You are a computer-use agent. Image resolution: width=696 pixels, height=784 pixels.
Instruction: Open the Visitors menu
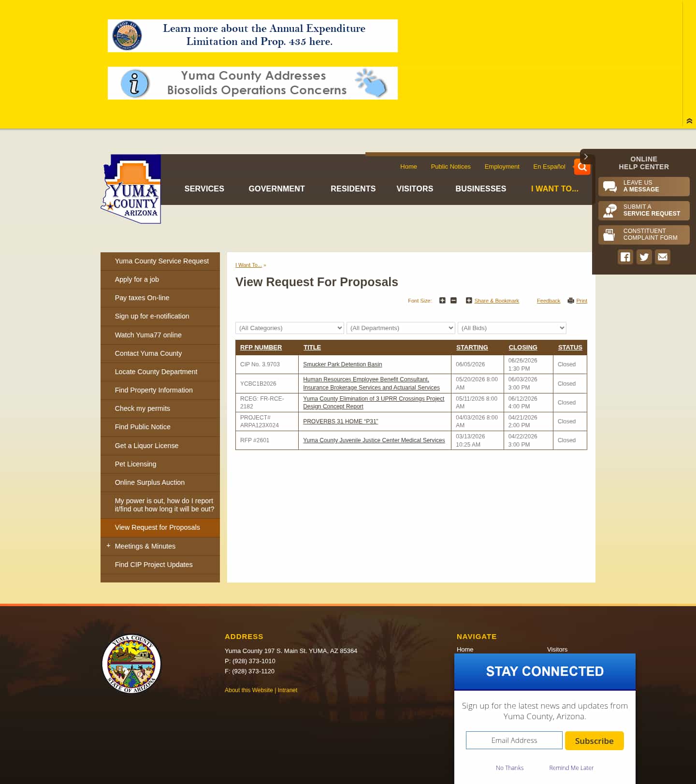[415, 189]
